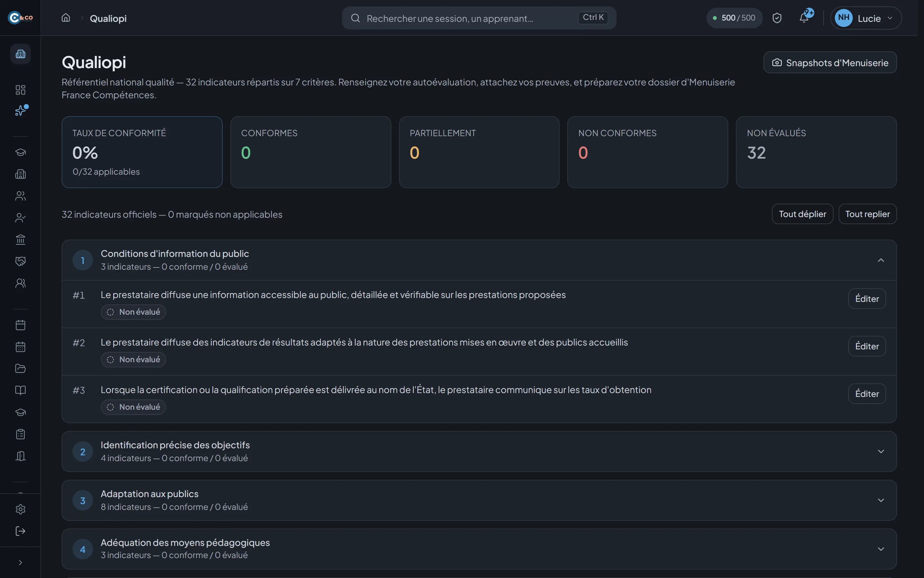
Task: Open the folder icon in the sidebar
Action: [x=21, y=369]
